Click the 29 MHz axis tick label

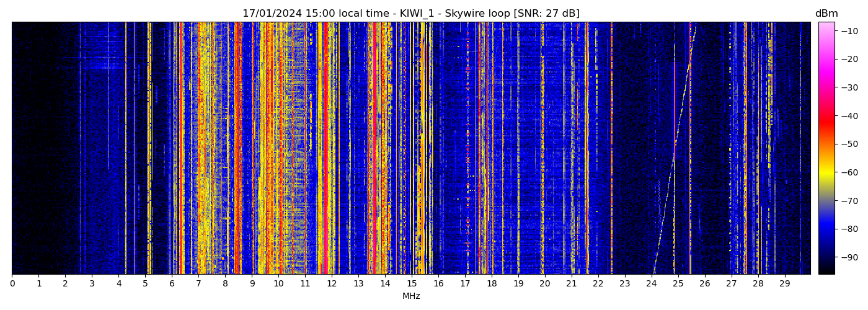[785, 284]
